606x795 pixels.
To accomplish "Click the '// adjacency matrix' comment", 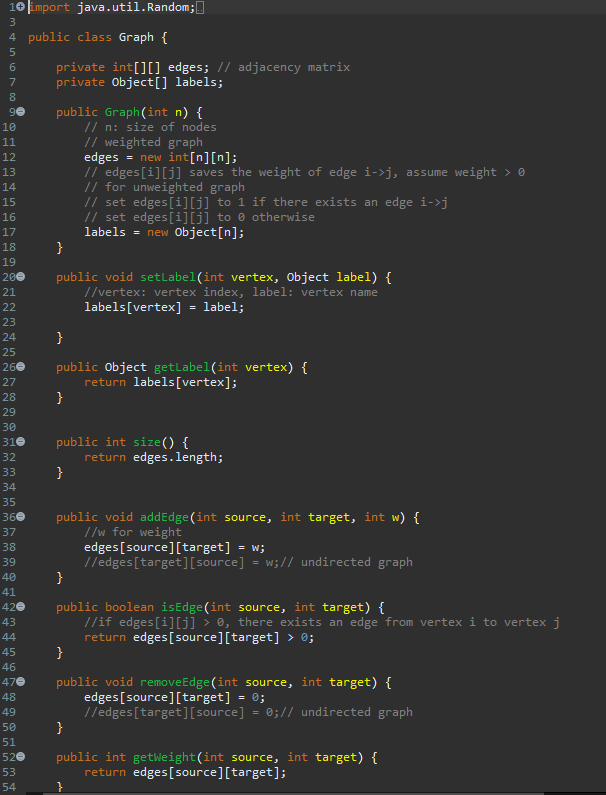I will click(x=283, y=67).
